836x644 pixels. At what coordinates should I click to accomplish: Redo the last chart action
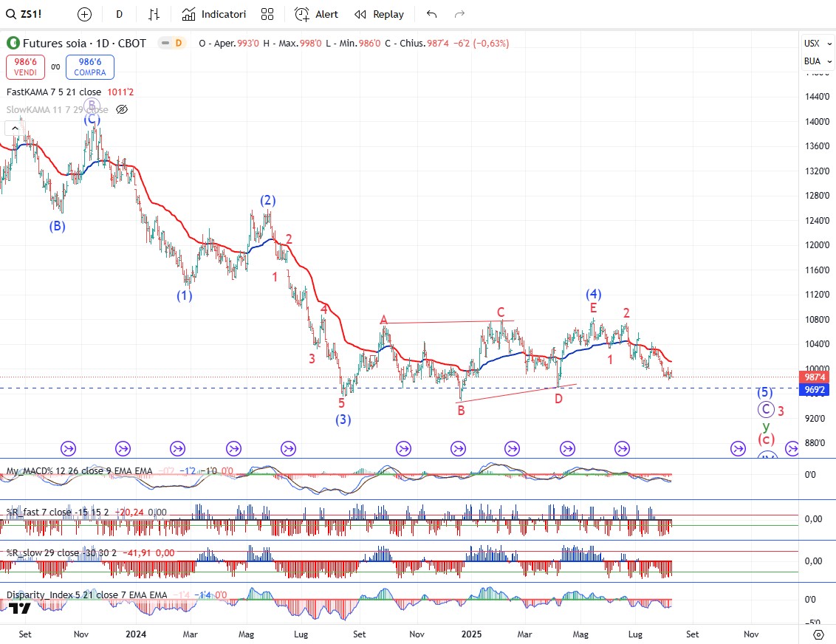[x=459, y=14]
